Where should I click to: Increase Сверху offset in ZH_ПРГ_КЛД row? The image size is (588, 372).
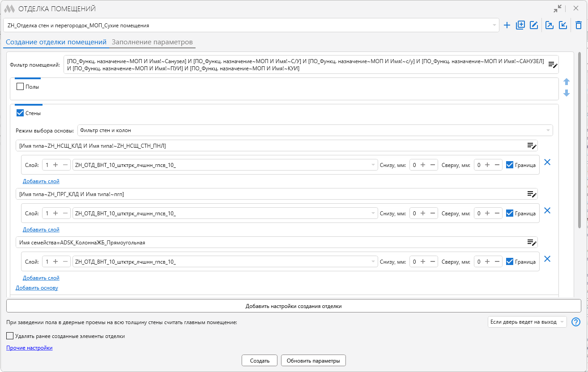[x=487, y=213]
